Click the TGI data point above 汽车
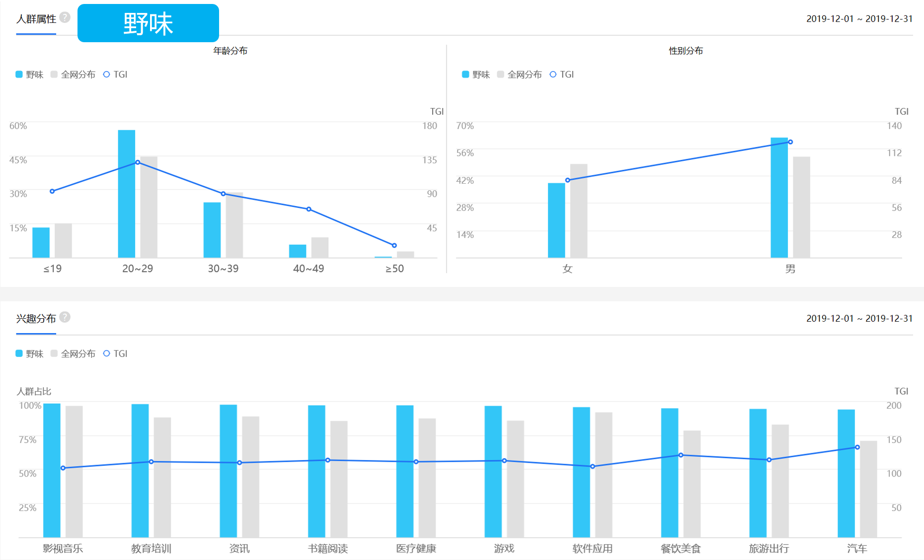The image size is (924, 560). tap(857, 447)
